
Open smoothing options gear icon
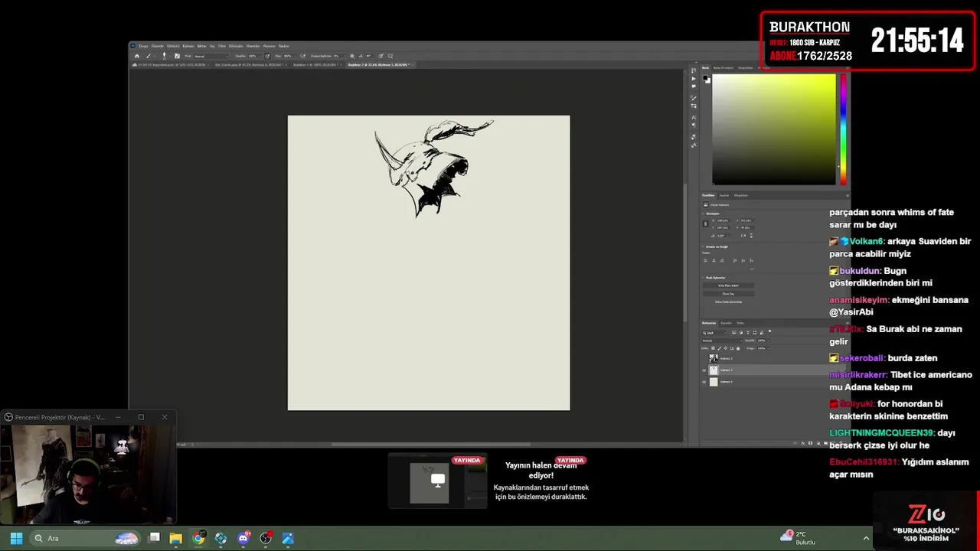pyautogui.click(x=352, y=56)
